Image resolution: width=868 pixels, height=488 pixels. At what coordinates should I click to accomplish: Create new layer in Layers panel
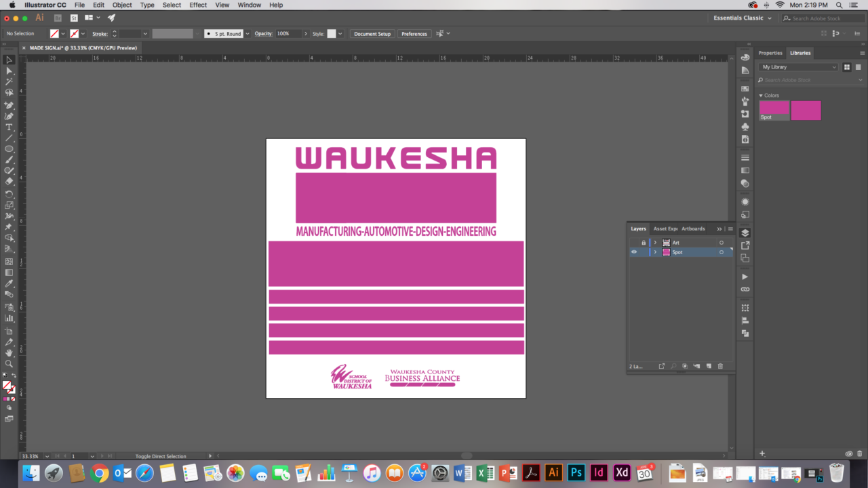[x=708, y=366]
